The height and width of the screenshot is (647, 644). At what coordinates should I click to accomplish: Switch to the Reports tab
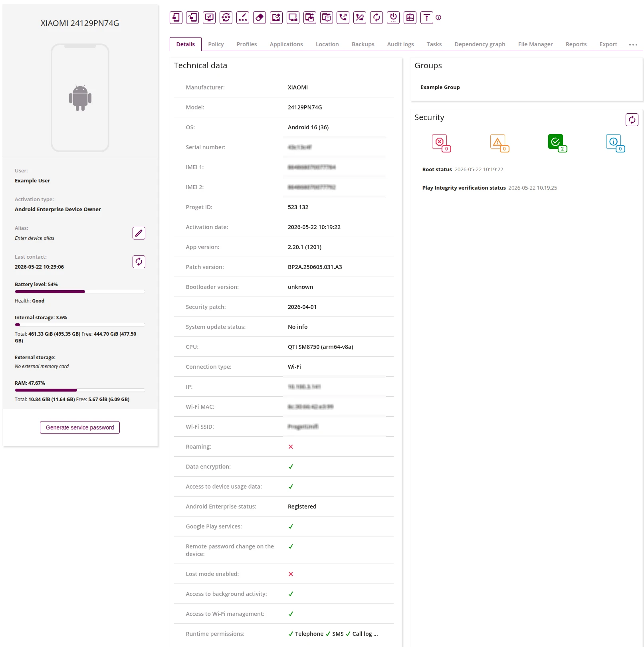pos(576,44)
